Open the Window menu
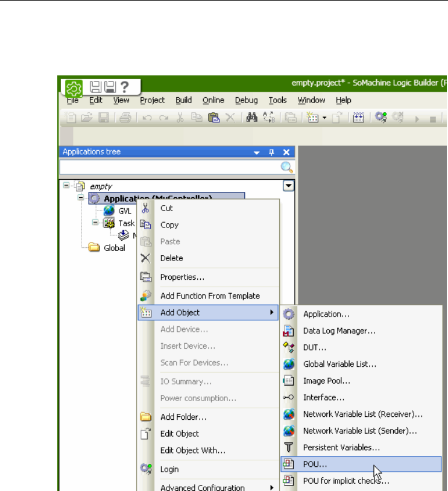The image size is (448, 491). click(311, 100)
